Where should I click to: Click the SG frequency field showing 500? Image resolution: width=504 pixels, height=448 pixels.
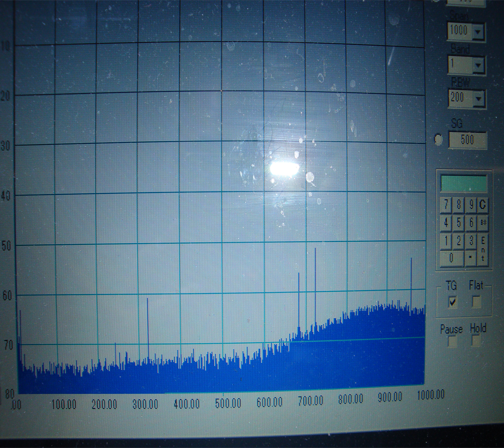468,140
